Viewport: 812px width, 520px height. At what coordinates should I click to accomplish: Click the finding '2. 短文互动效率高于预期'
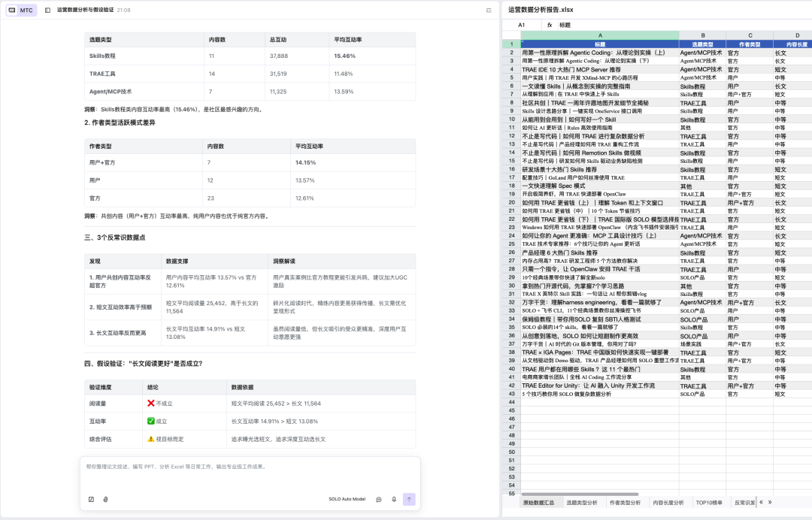click(x=120, y=307)
